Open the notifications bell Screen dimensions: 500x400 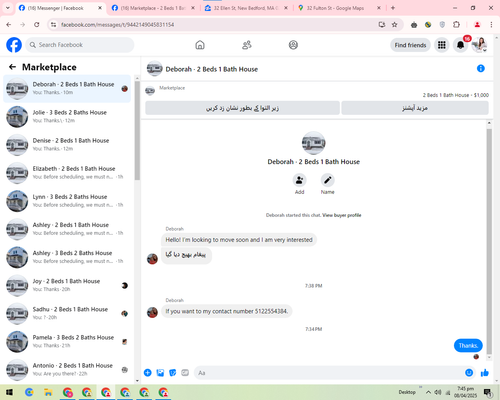pos(460,45)
